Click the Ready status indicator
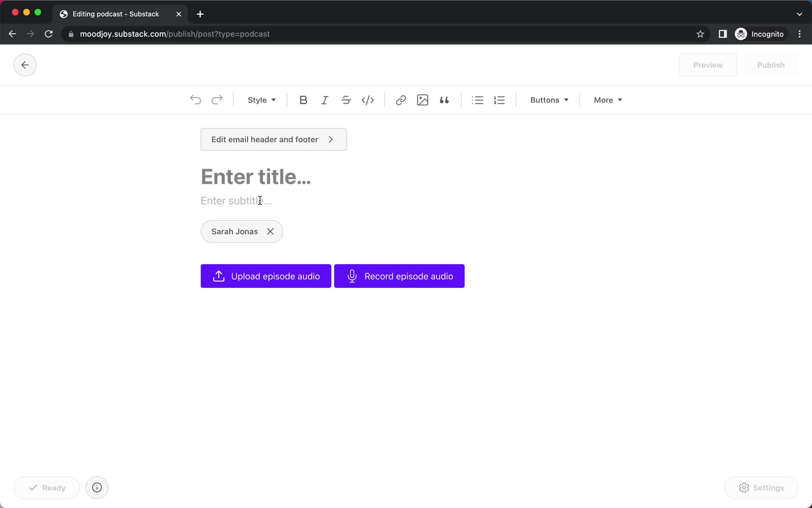Image resolution: width=812 pixels, height=508 pixels. point(47,488)
